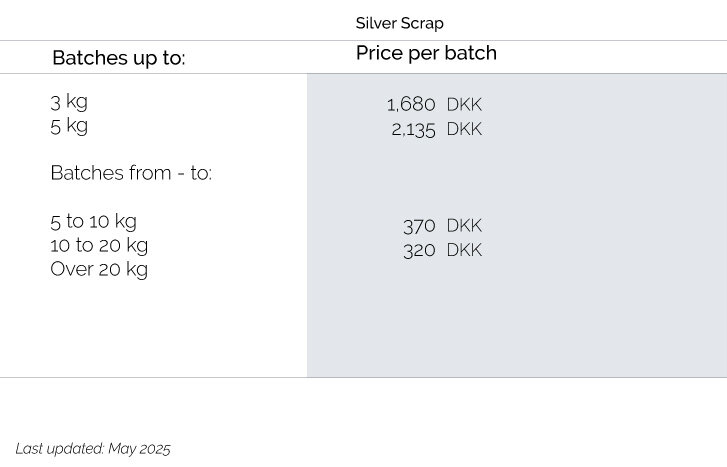
Task: Select the DKK currency beside 2,135
Action: click(464, 129)
